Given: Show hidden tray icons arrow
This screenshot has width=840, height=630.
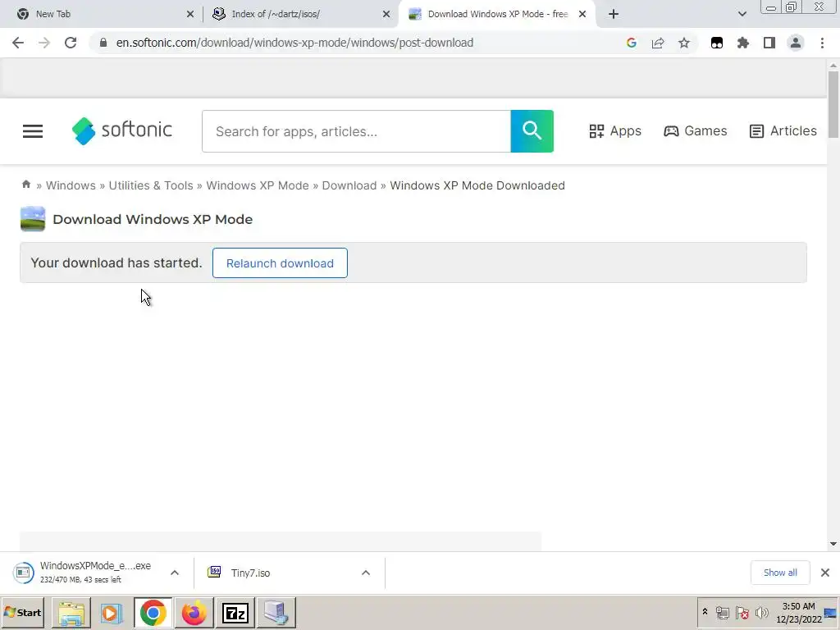Looking at the screenshot, I should (705, 612).
